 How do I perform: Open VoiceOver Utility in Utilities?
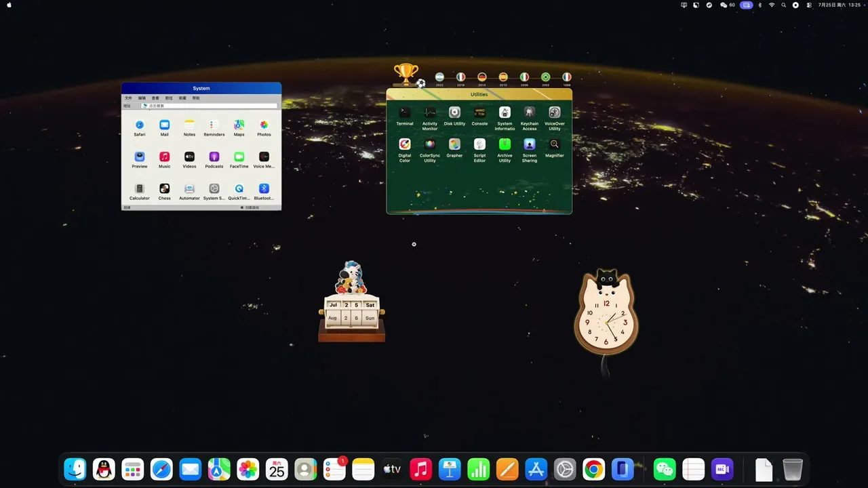coord(555,113)
